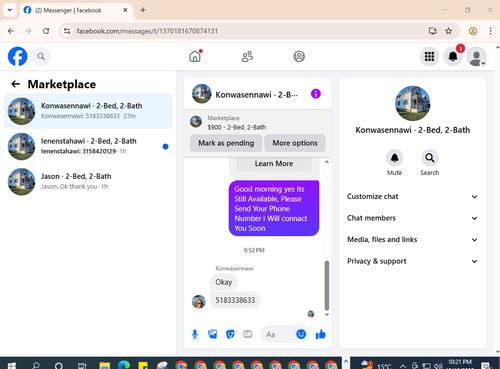
Task: Click the address bar URL
Action: [x=147, y=31]
